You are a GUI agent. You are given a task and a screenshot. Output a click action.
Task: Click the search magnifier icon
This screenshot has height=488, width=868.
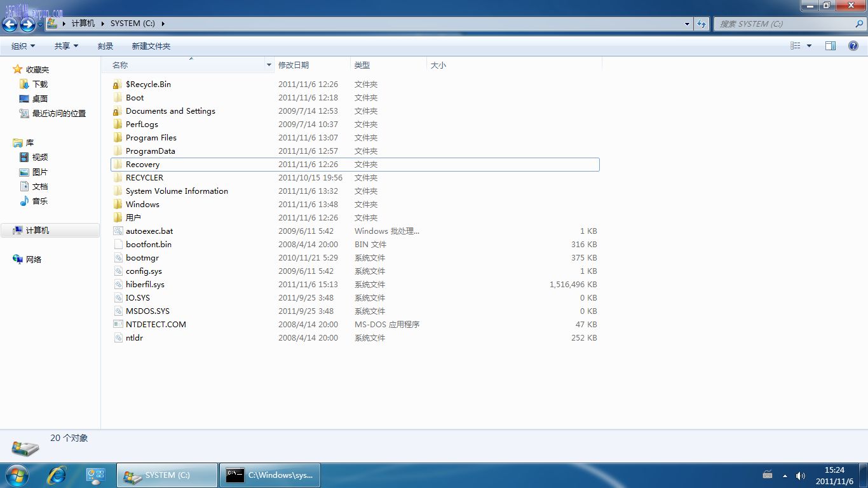click(859, 24)
